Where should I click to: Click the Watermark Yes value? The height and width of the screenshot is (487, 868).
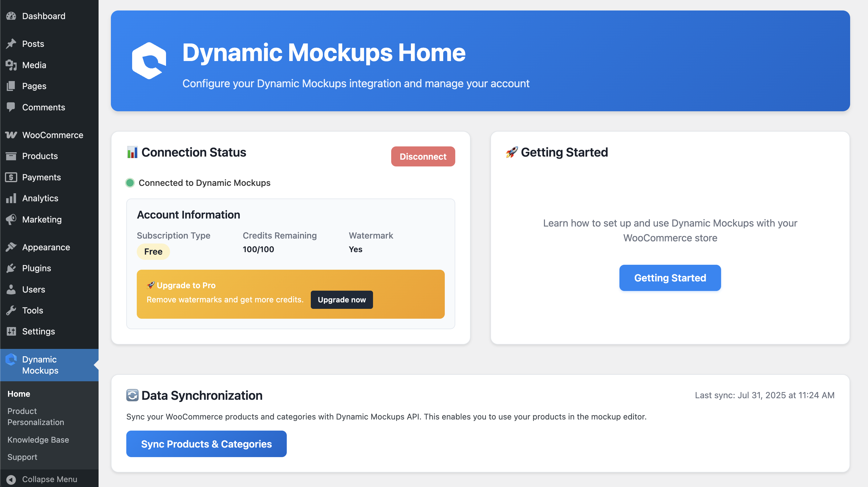click(355, 249)
